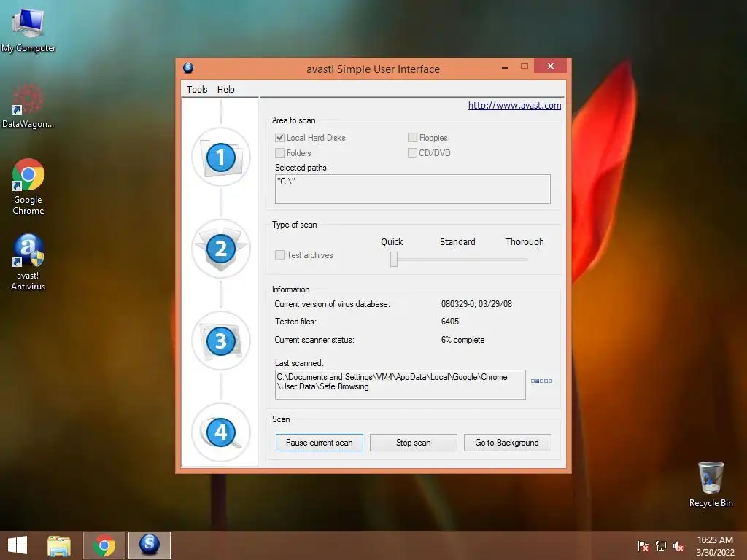The height and width of the screenshot is (560, 747).
Task: Toggle the CD/DVD checkbox
Action: click(x=412, y=153)
